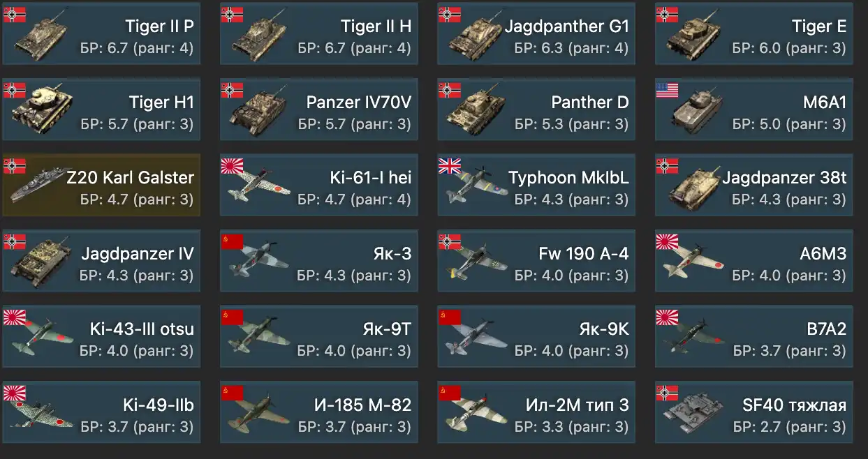Viewport: 868px width, 459px height.
Task: Click the British flag on Typhoon MkIbL
Action: click(x=450, y=166)
